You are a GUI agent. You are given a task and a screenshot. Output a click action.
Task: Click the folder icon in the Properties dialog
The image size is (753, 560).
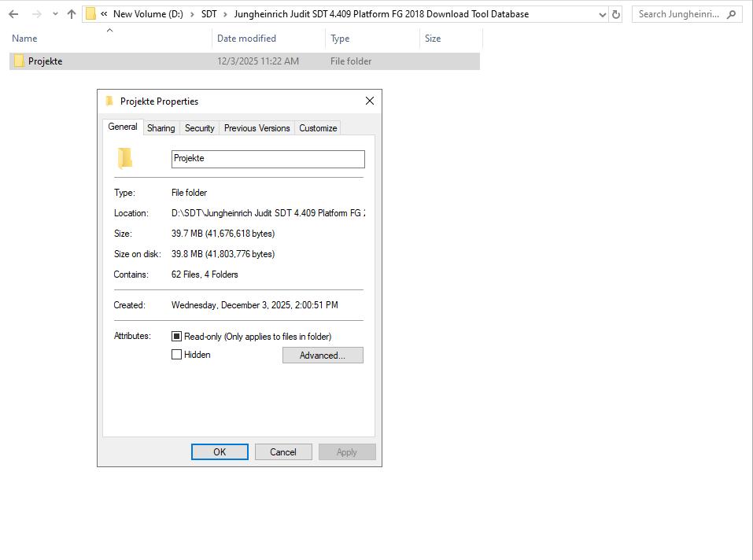coord(125,158)
